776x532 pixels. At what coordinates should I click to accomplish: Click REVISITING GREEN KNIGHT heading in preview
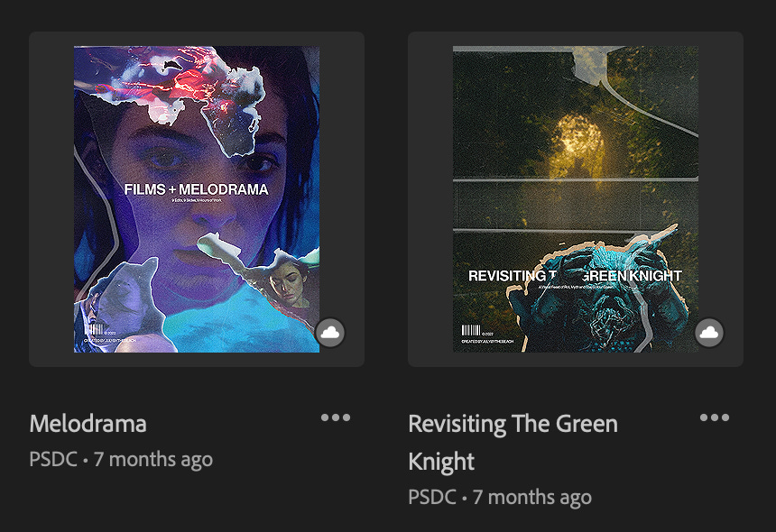click(x=575, y=276)
